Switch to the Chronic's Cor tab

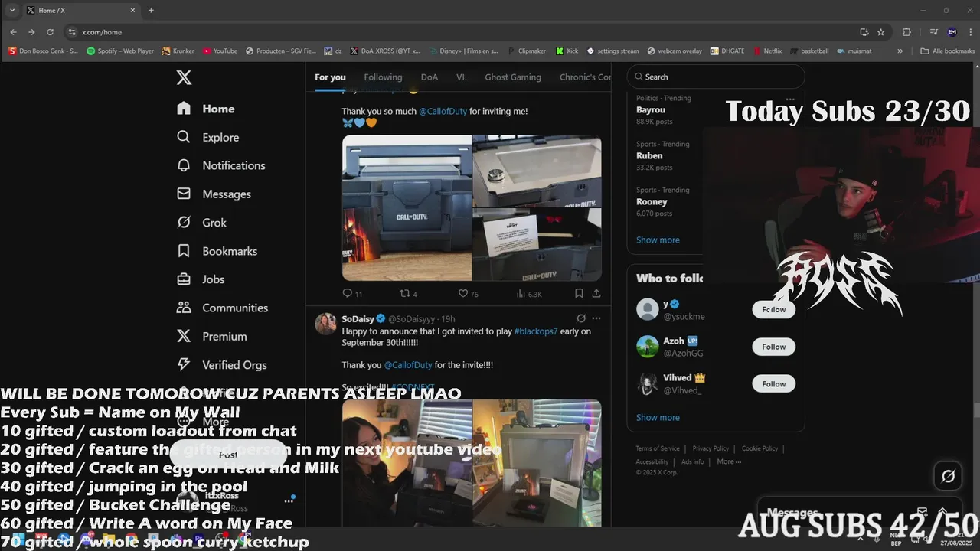pos(586,77)
